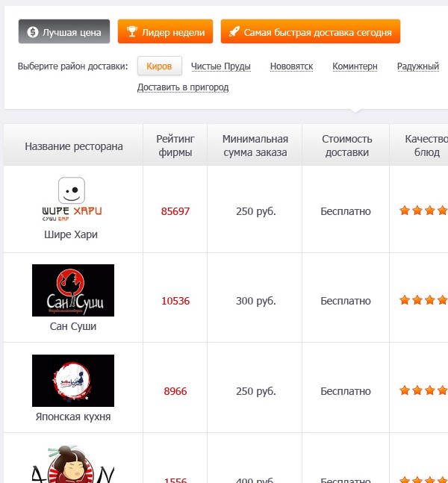Image resolution: width=448 pixels, height=483 pixels.
Task: Click the trophy cup icon
Action: click(x=132, y=31)
